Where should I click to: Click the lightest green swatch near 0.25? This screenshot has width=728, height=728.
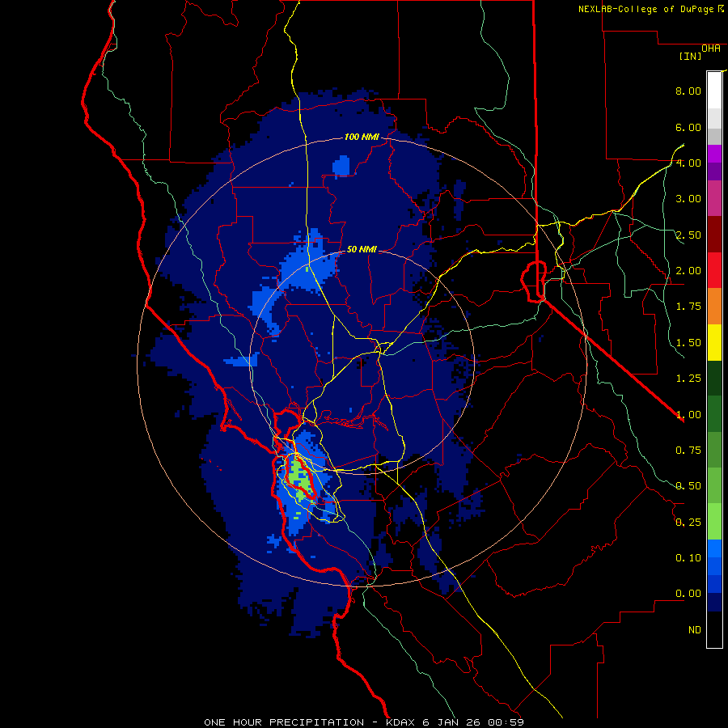714,522
